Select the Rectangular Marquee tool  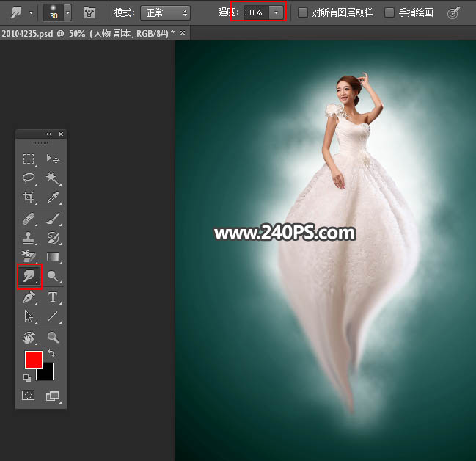(29, 159)
